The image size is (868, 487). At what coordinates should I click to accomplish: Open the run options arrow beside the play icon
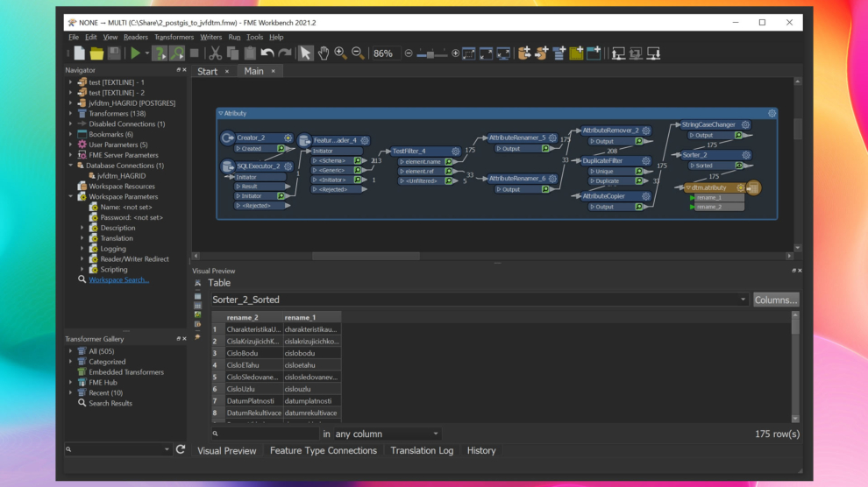[x=147, y=53]
